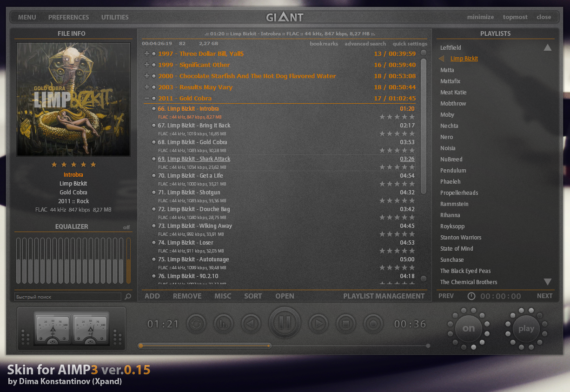
Task: Select the Pendulum playlist
Action: (453, 171)
